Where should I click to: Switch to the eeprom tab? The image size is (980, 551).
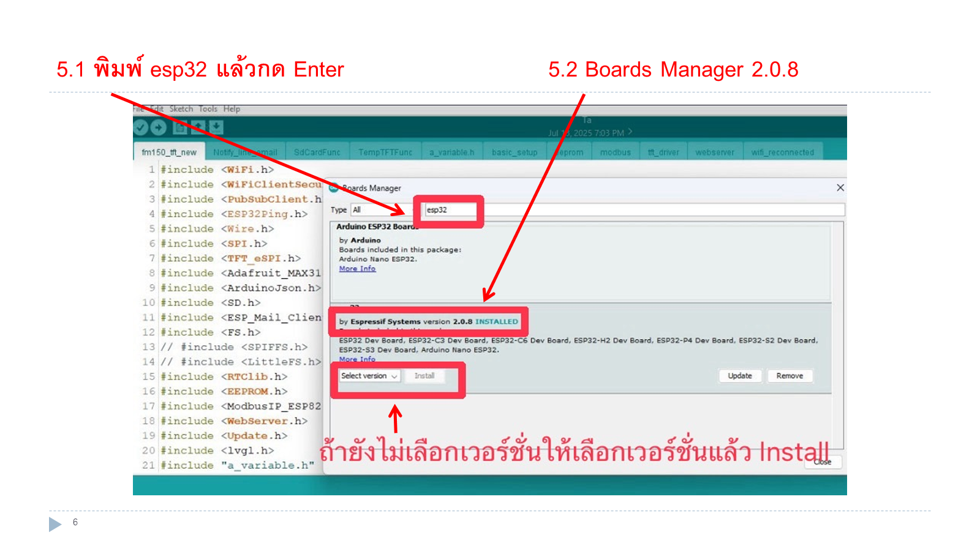click(x=570, y=152)
